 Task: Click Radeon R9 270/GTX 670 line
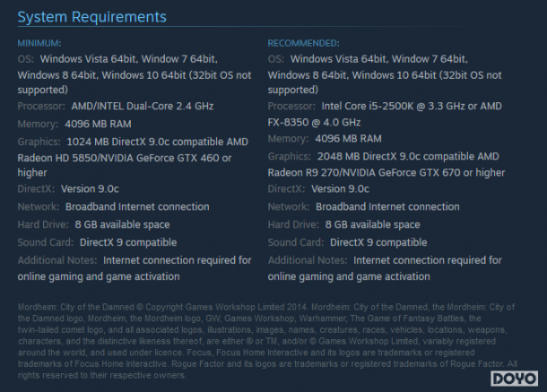pos(386,172)
